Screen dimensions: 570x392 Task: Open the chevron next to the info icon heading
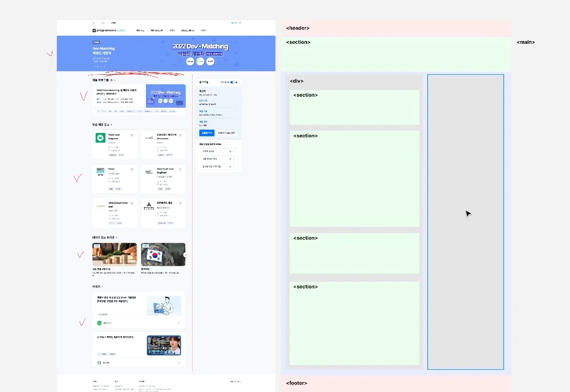[x=115, y=80]
